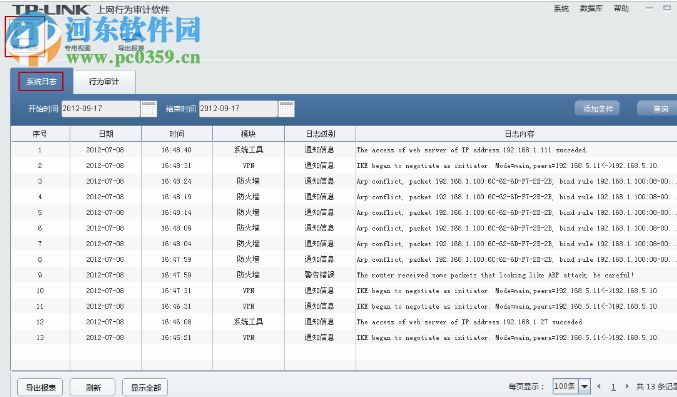Minimize the TP-LINK audit window
This screenshot has height=397, width=677.
click(649, 8)
